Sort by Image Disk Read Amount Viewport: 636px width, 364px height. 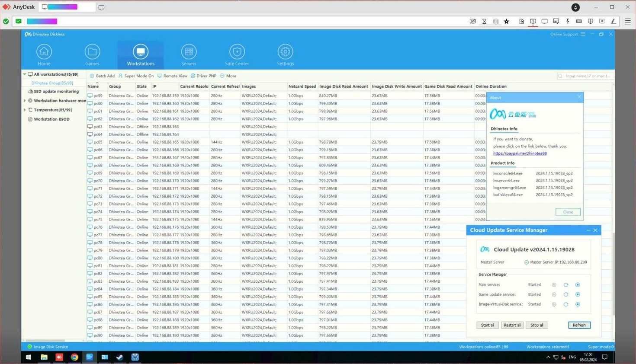(344, 86)
